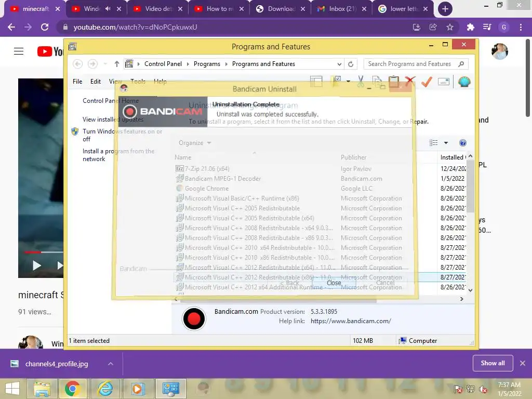The image size is (532, 399).
Task: Open Install a program from the network
Action: click(x=118, y=155)
